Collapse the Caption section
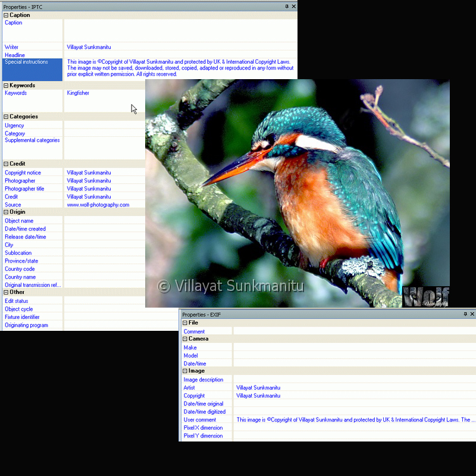Screen dimensions: 476x476 point(6,15)
